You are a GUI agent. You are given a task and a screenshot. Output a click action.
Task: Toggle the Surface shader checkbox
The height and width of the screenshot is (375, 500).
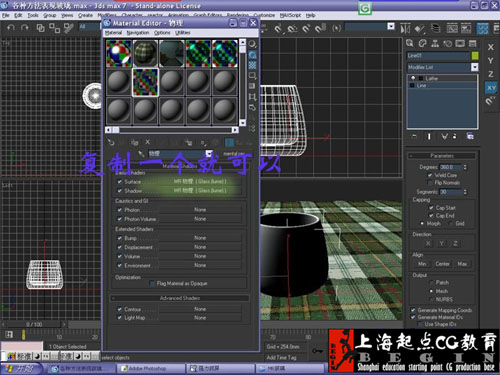click(x=119, y=182)
